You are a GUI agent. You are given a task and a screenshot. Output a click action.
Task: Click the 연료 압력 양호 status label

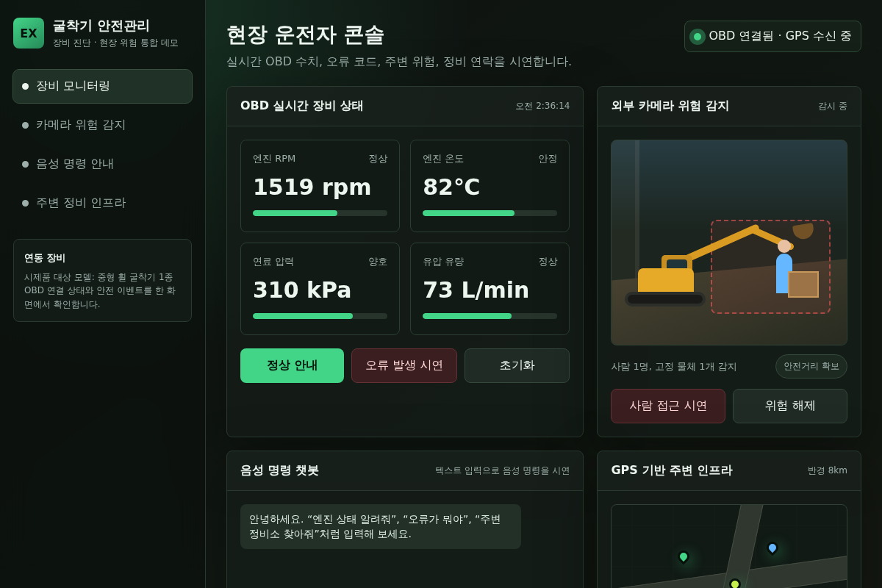tap(378, 262)
